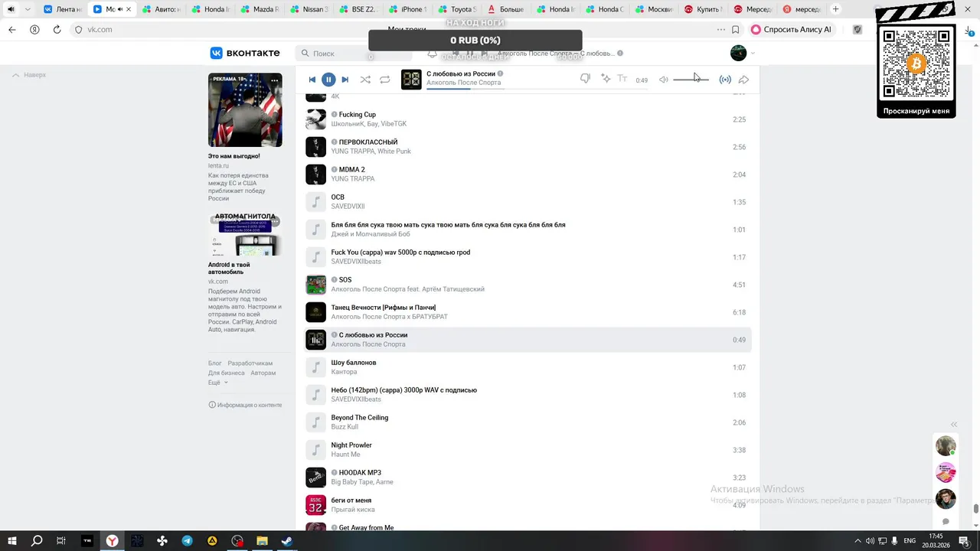Play Night Prowler note icon
980x551 pixels.
pyautogui.click(x=316, y=450)
